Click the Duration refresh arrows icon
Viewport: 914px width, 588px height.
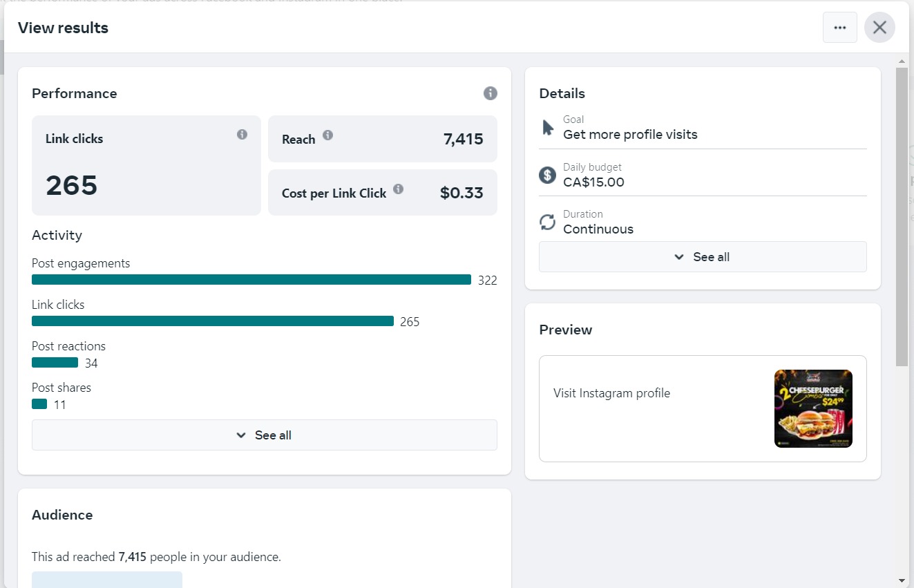[547, 222]
